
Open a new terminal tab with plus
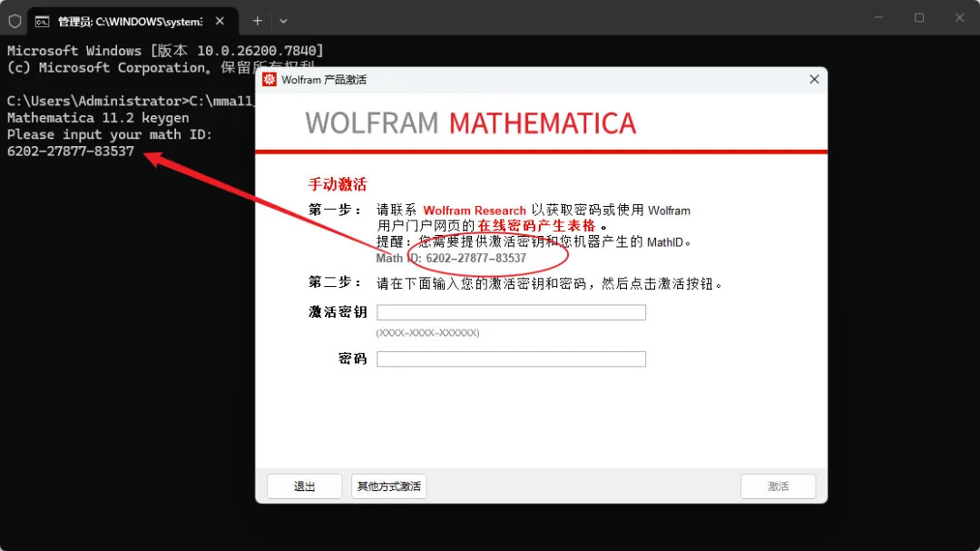coord(257,21)
